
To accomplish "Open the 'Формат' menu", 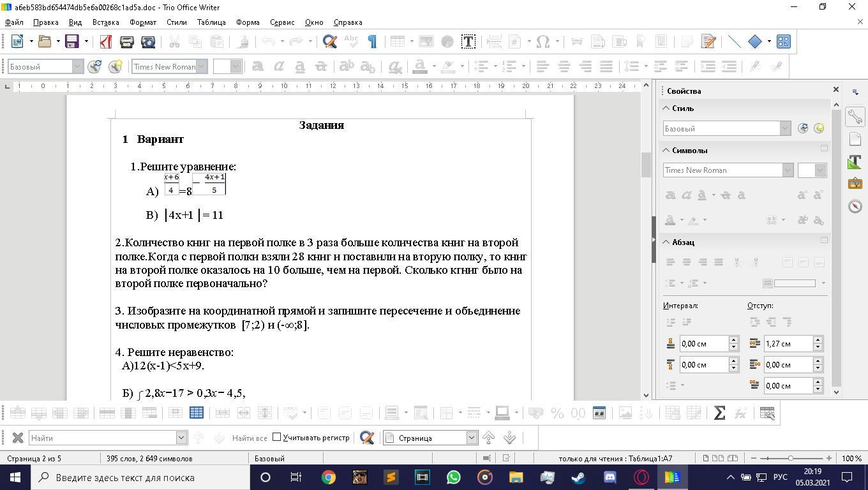I will [x=142, y=22].
